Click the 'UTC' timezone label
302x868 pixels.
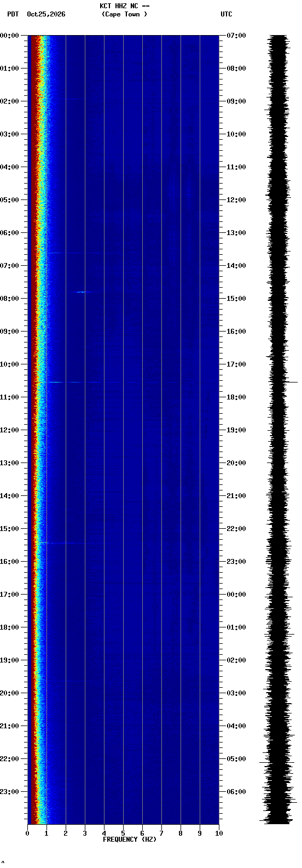coord(226,14)
